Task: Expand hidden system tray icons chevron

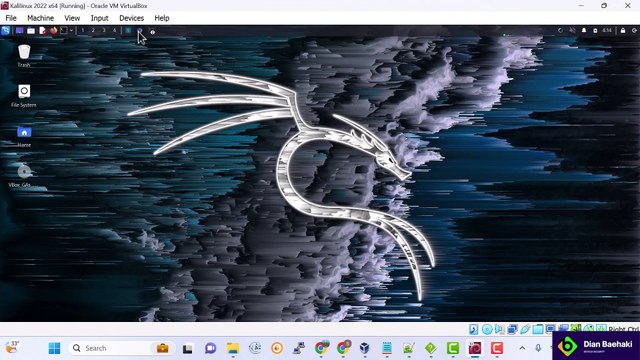Action: 522,348
